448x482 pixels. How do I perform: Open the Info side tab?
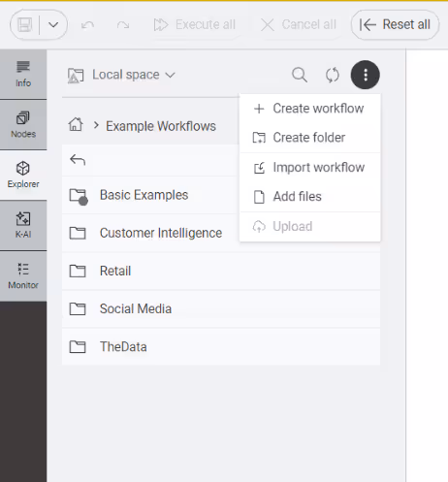(x=23, y=75)
